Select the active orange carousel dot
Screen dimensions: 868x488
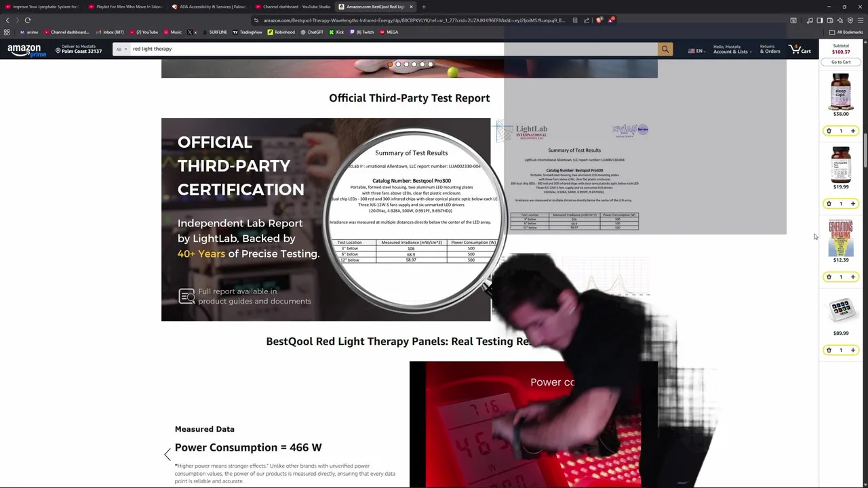pyautogui.click(x=390, y=64)
